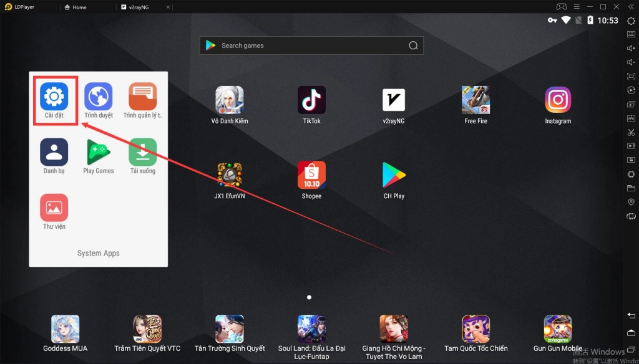Open keyboard mapping in the sidebar
The image size is (639, 364).
point(631,35)
